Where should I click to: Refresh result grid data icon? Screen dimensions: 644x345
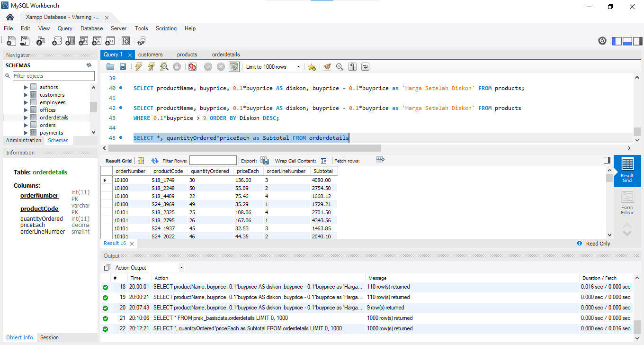coord(155,161)
